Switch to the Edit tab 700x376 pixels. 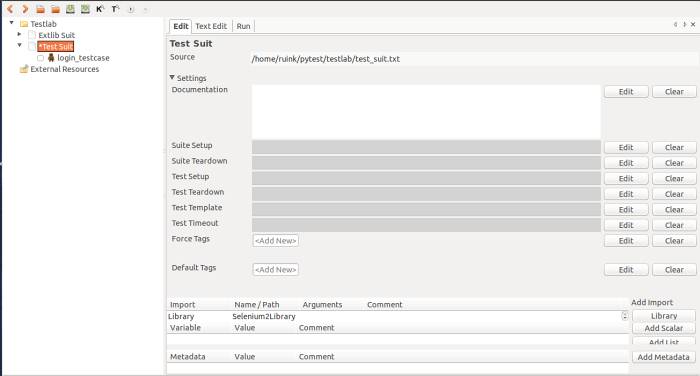coord(180,26)
